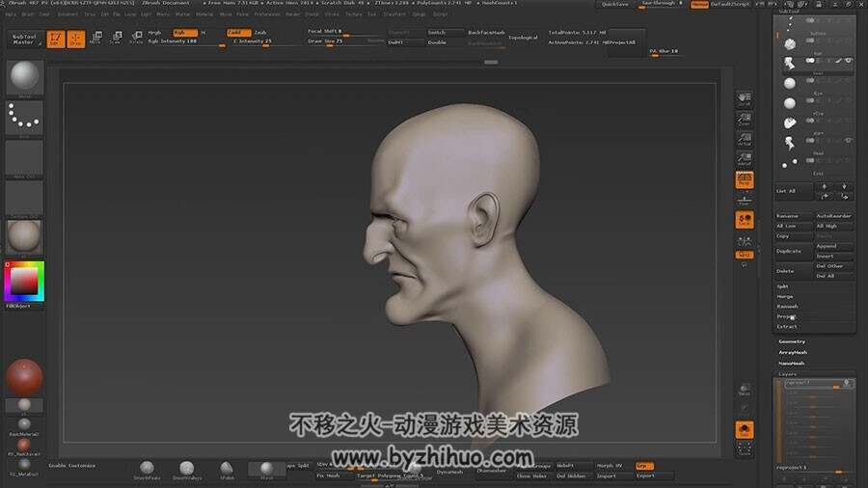Select the Rotate transform tool
Screen dimensions: 868x488
point(136,39)
